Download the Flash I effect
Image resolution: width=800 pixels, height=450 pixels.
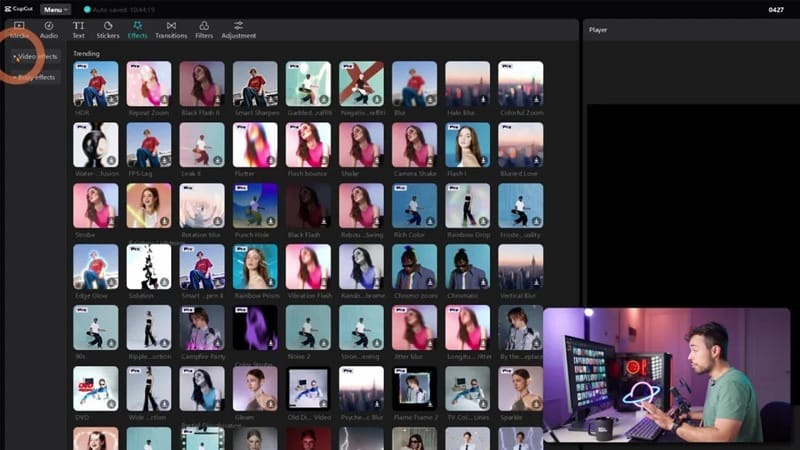[x=483, y=160]
